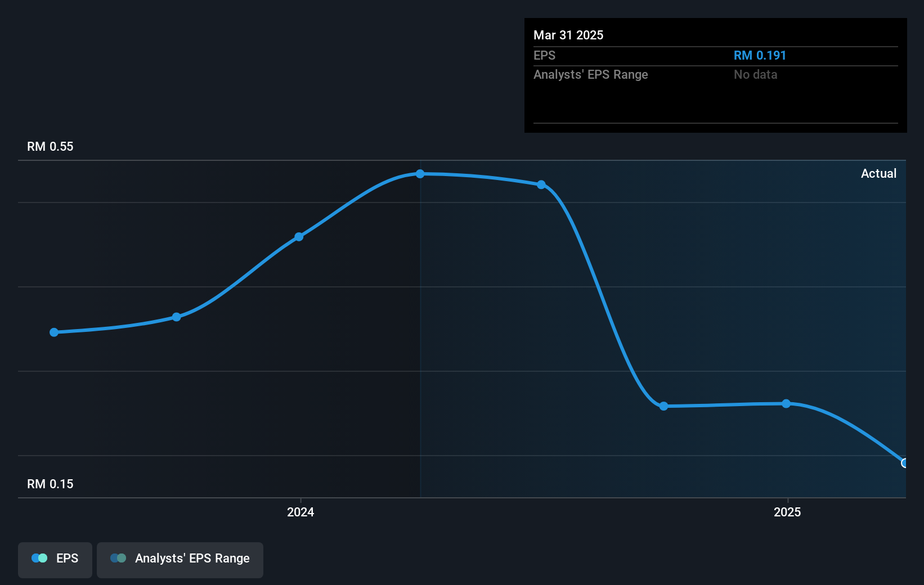Screen dimensions: 924x585
Task: Click the Mar 31 2025 tooltip date
Action: click(x=568, y=35)
